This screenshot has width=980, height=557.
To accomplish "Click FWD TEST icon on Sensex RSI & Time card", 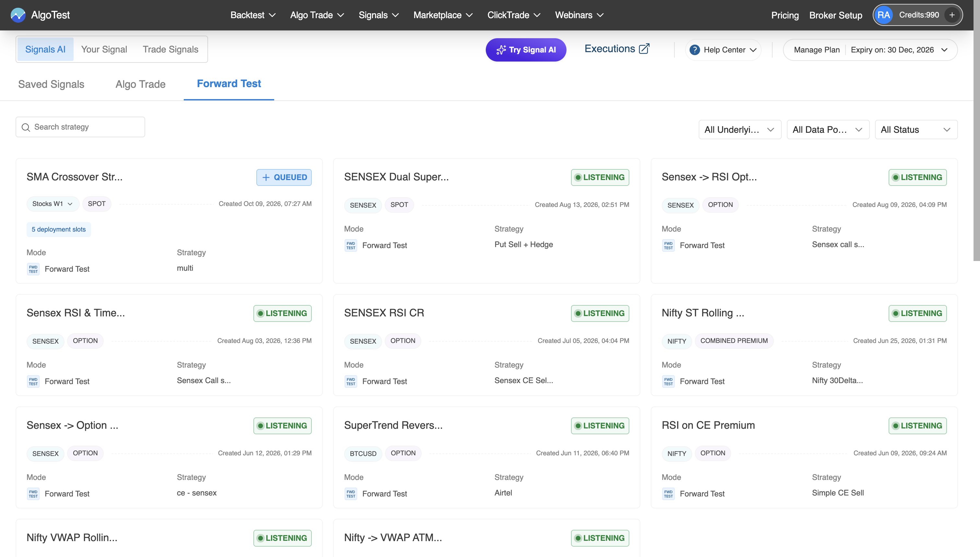I will pyautogui.click(x=33, y=381).
